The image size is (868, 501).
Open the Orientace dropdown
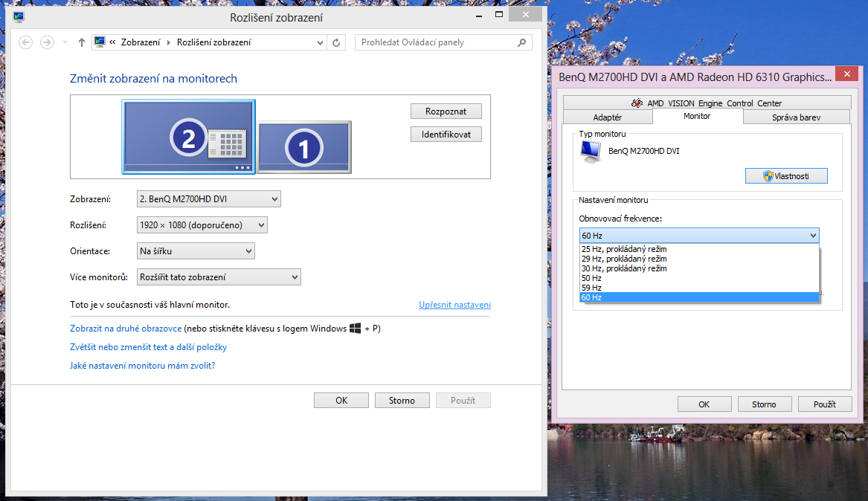(x=196, y=251)
